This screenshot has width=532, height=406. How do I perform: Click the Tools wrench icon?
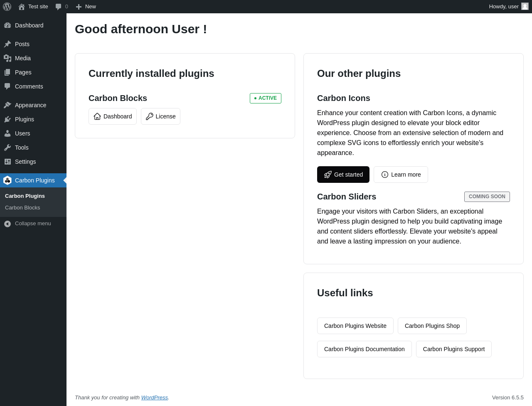[7, 148]
